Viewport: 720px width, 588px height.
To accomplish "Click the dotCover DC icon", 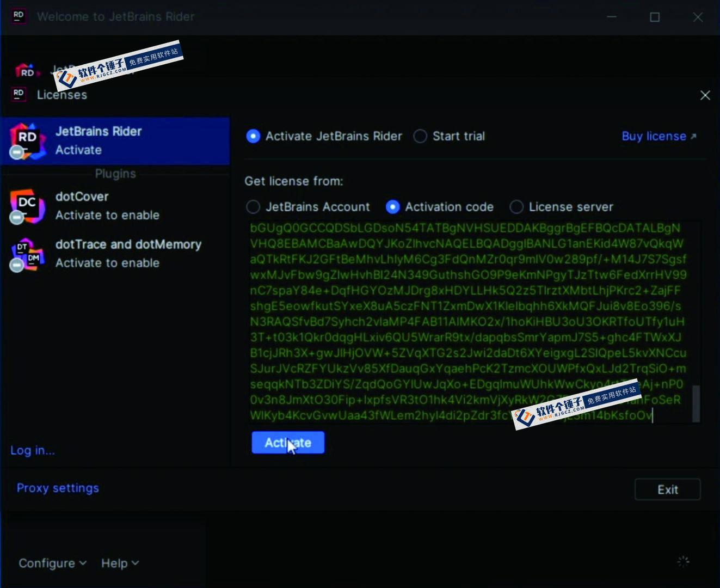I will (x=27, y=206).
